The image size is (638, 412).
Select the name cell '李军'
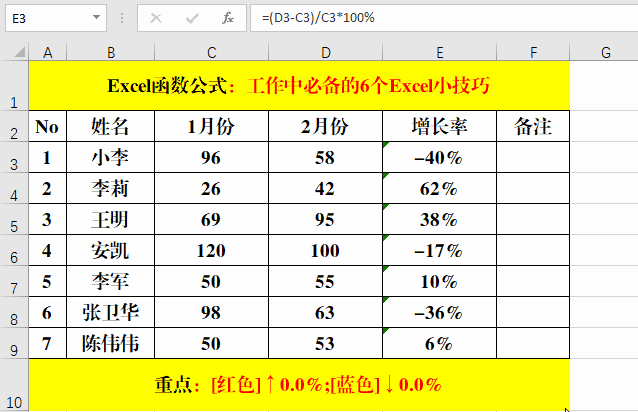click(111, 281)
